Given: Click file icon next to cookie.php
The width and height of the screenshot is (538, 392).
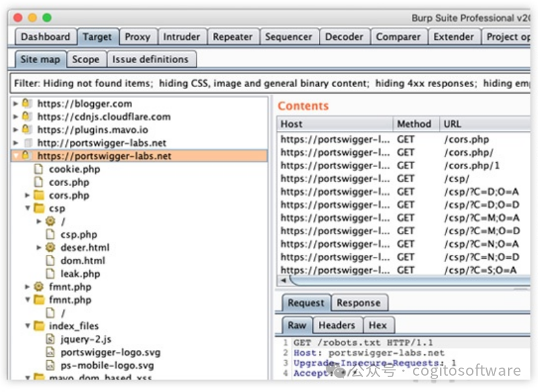Looking at the screenshot, I should coord(39,169).
